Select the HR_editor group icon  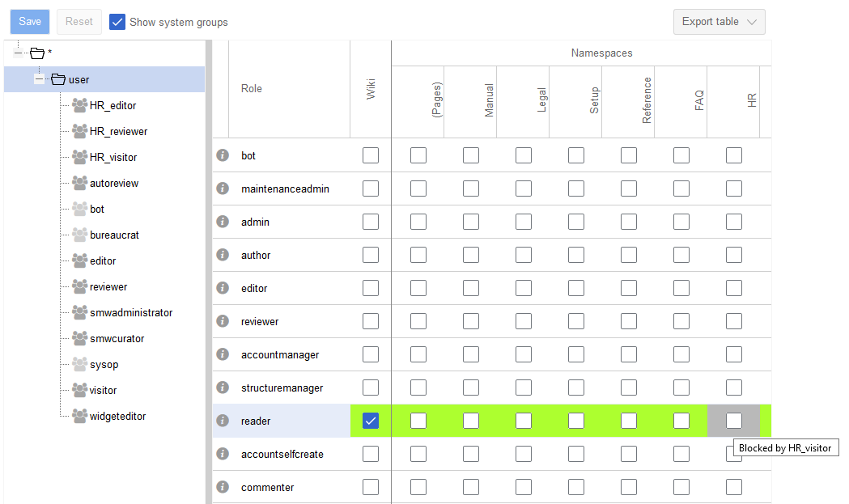point(79,105)
